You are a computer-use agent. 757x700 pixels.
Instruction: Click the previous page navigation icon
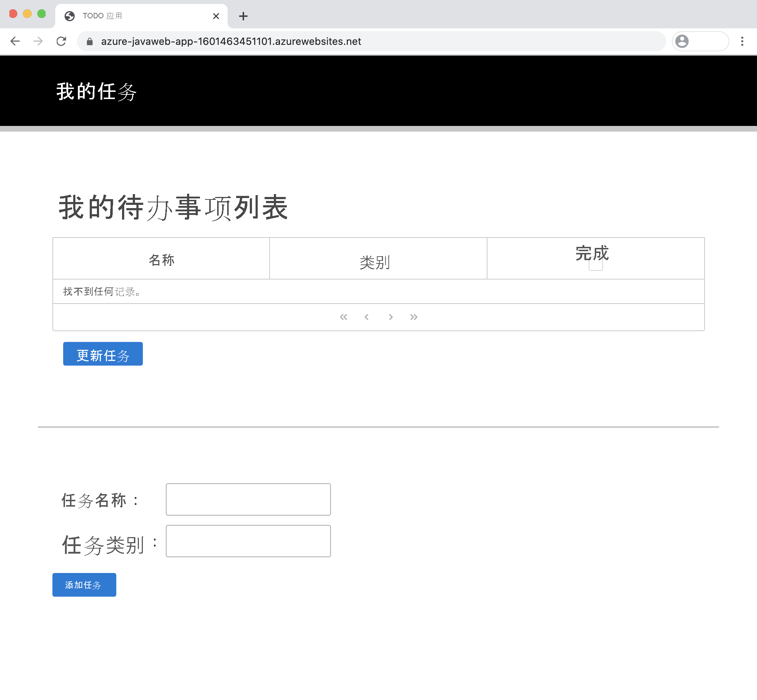[x=367, y=316]
